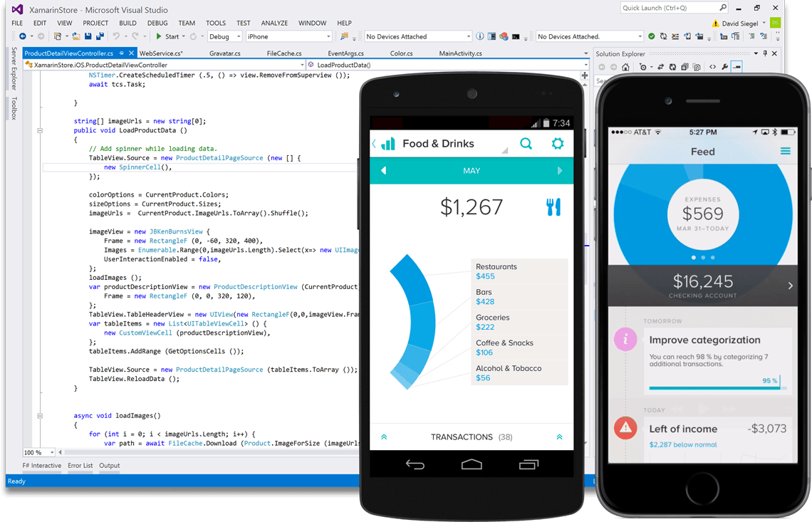Toggle pin on ProductDetailViewController.cs tab
Viewport: 812px width, 522px height.
[x=121, y=53]
